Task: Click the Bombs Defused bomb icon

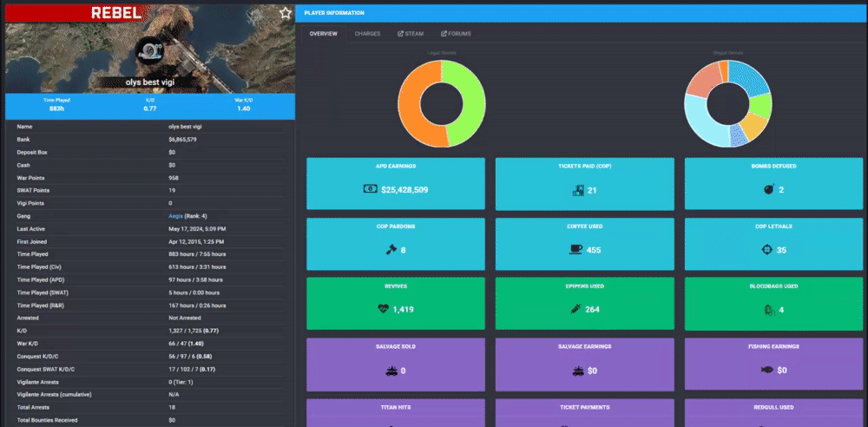Action: pos(768,189)
